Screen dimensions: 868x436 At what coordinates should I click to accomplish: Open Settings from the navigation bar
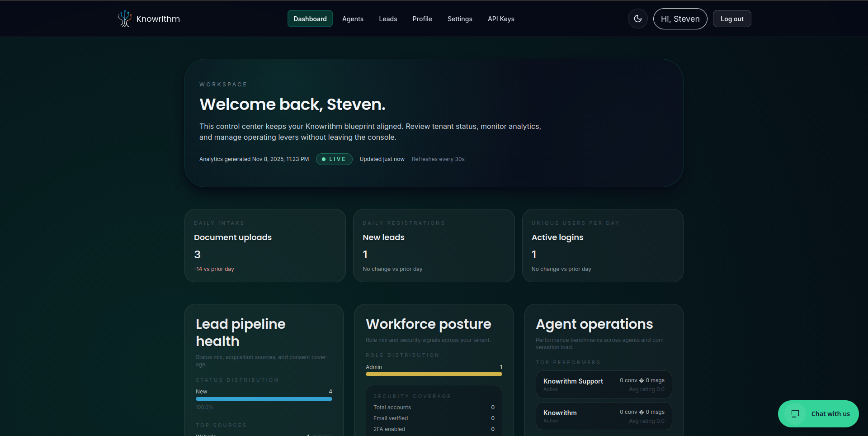(x=460, y=19)
